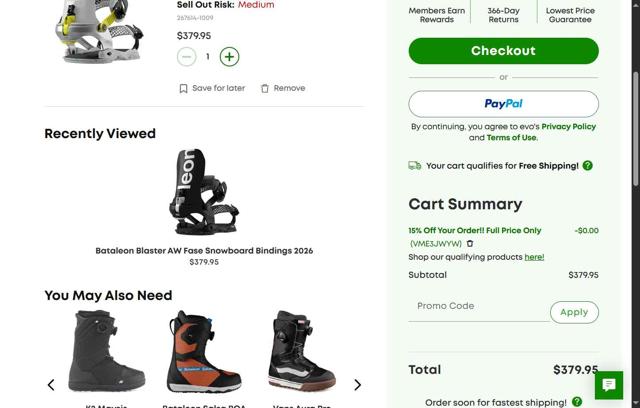Click the fastest shipping help icon

point(578,402)
